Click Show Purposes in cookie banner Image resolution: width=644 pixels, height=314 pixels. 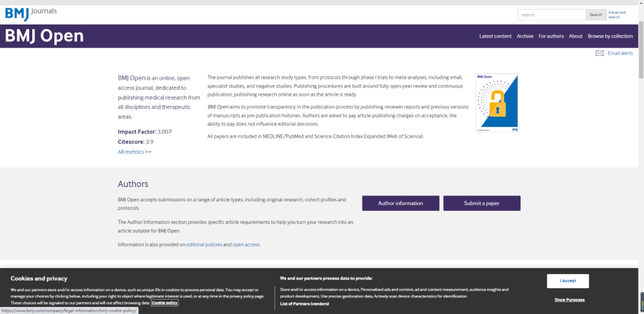pos(569,300)
